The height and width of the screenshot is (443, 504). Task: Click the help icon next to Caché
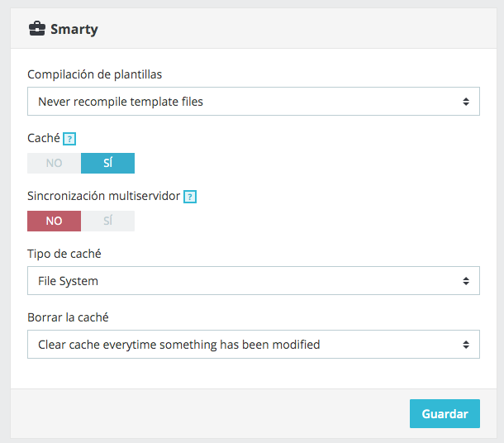(x=69, y=139)
